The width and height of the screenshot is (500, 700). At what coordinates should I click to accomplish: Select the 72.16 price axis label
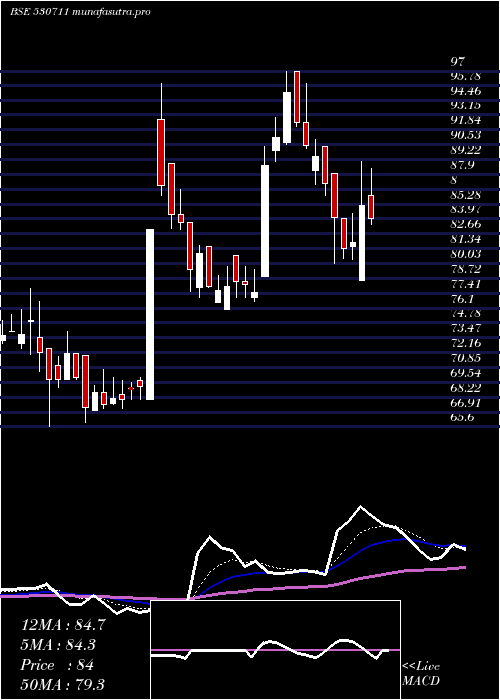click(465, 343)
